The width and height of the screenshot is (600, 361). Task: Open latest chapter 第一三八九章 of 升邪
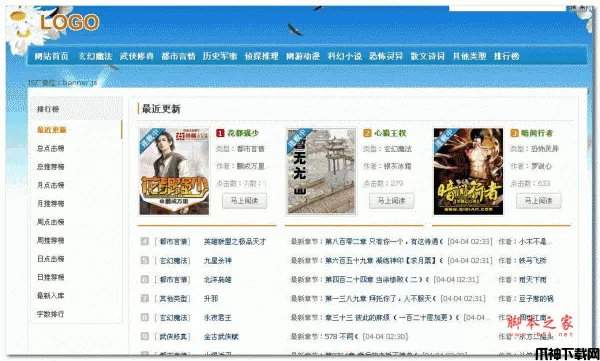tap(380, 299)
